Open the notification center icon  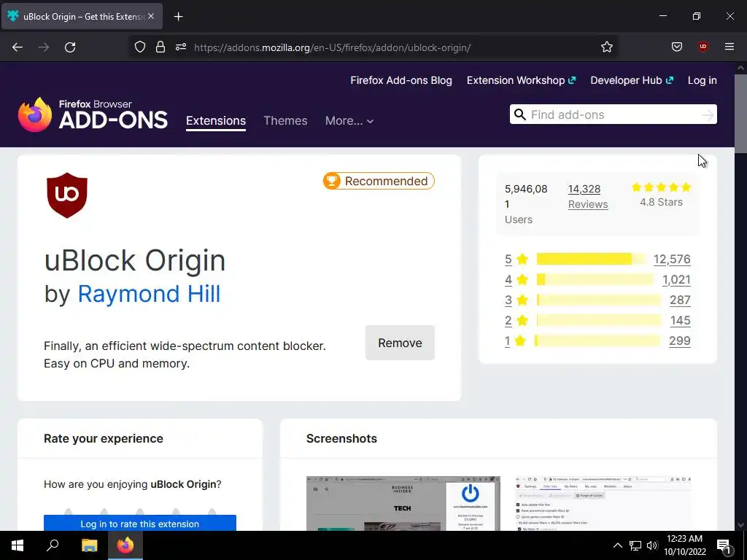tap(724, 545)
